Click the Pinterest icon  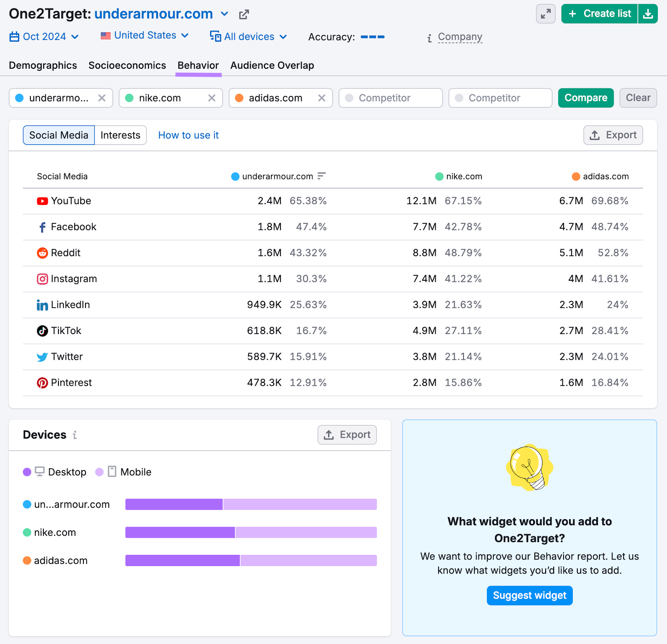point(42,382)
